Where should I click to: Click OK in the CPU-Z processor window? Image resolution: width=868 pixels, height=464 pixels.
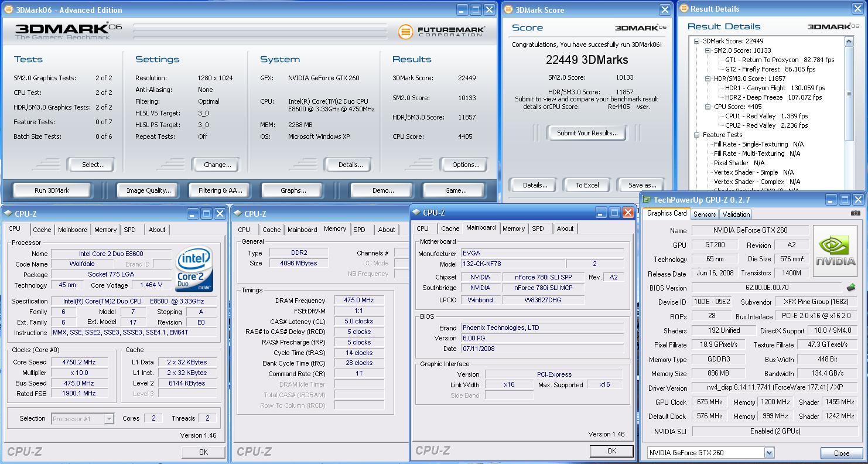(203, 452)
